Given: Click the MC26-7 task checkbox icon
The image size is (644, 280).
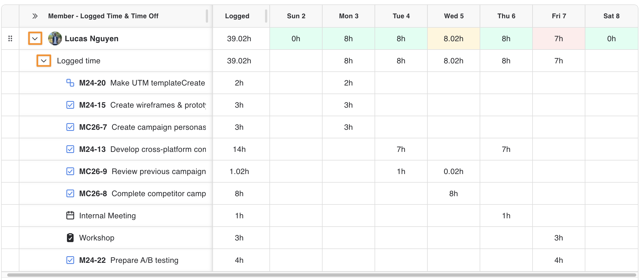Looking at the screenshot, I should click(70, 127).
